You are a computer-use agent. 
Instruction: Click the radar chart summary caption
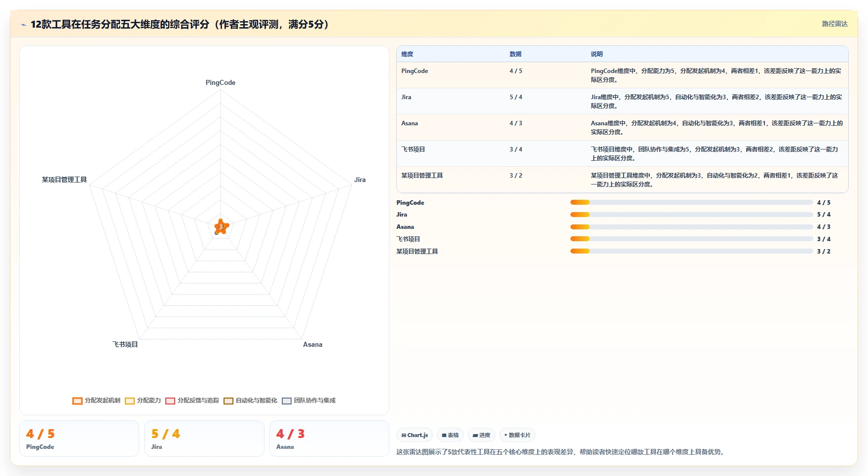pyautogui.click(x=562, y=452)
